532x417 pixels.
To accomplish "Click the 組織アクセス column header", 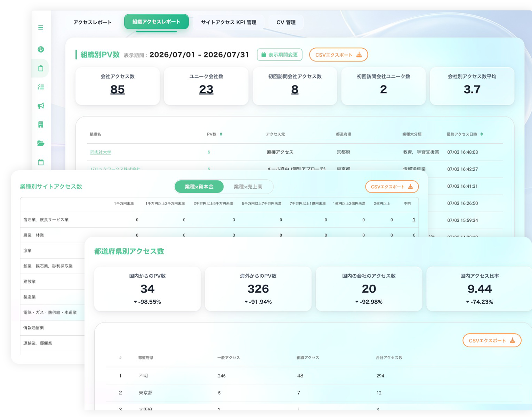I will (308, 358).
